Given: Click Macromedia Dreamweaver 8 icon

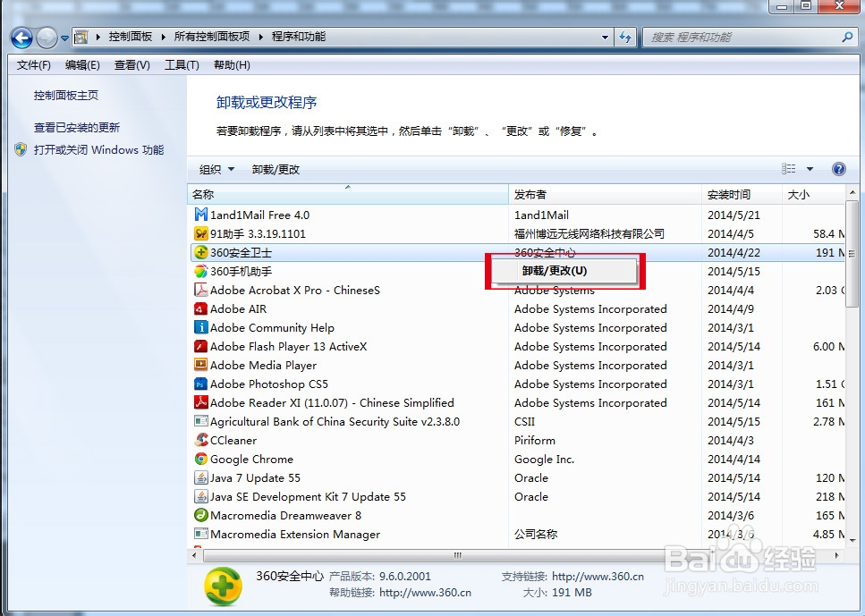Looking at the screenshot, I should (x=200, y=515).
